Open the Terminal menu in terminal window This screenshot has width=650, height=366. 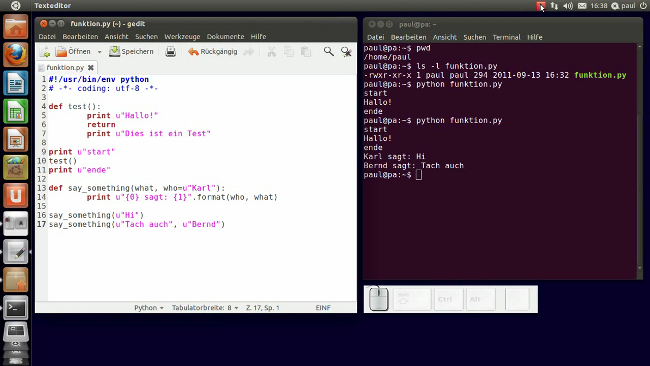[507, 37]
